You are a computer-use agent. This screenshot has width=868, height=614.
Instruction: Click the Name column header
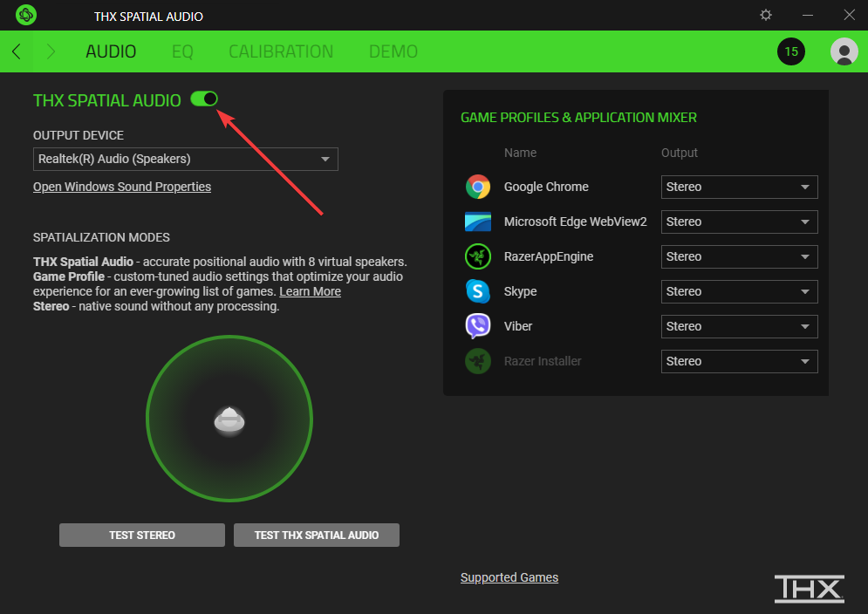tap(520, 153)
